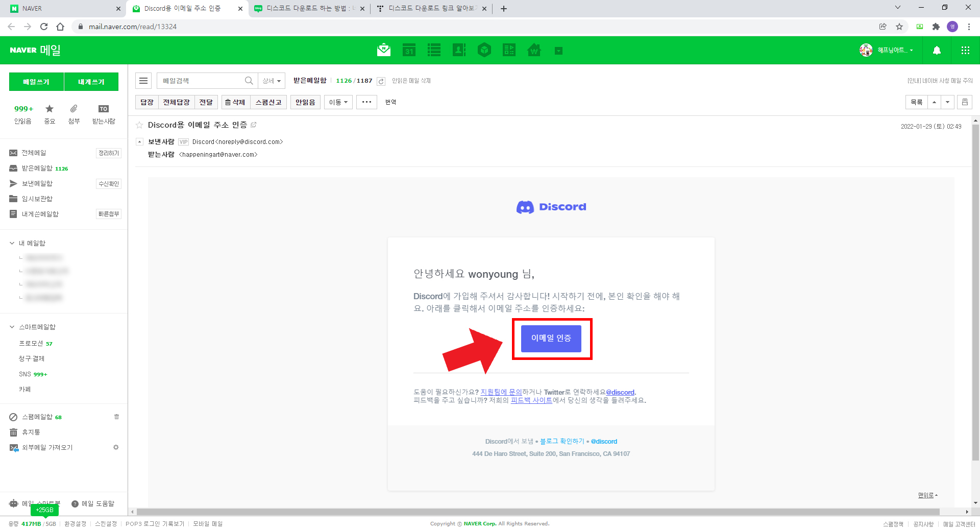The height and width of the screenshot is (531, 980).
Task: Open mail in new window icon beside subject
Action: click(x=254, y=125)
